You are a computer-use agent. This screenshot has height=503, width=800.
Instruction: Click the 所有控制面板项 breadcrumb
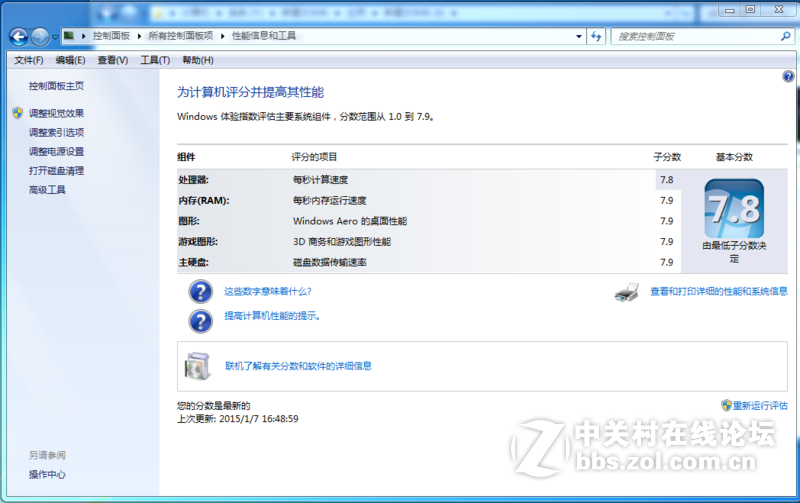point(181,36)
